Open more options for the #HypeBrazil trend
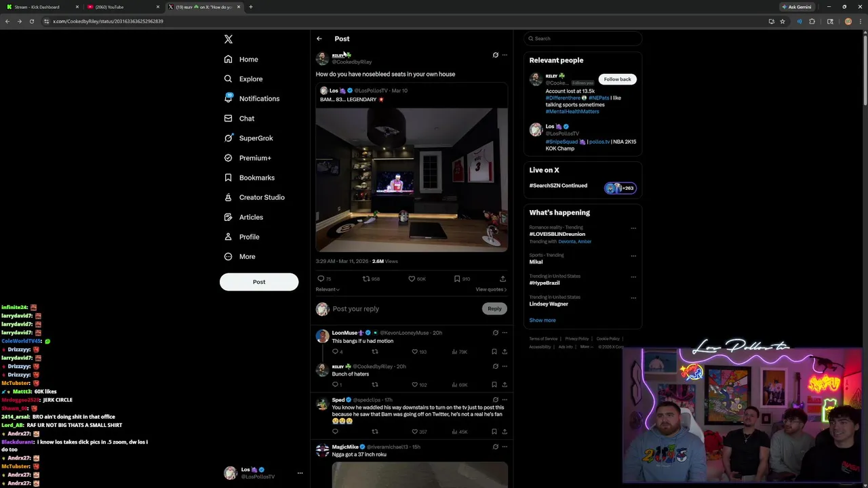 point(633,277)
